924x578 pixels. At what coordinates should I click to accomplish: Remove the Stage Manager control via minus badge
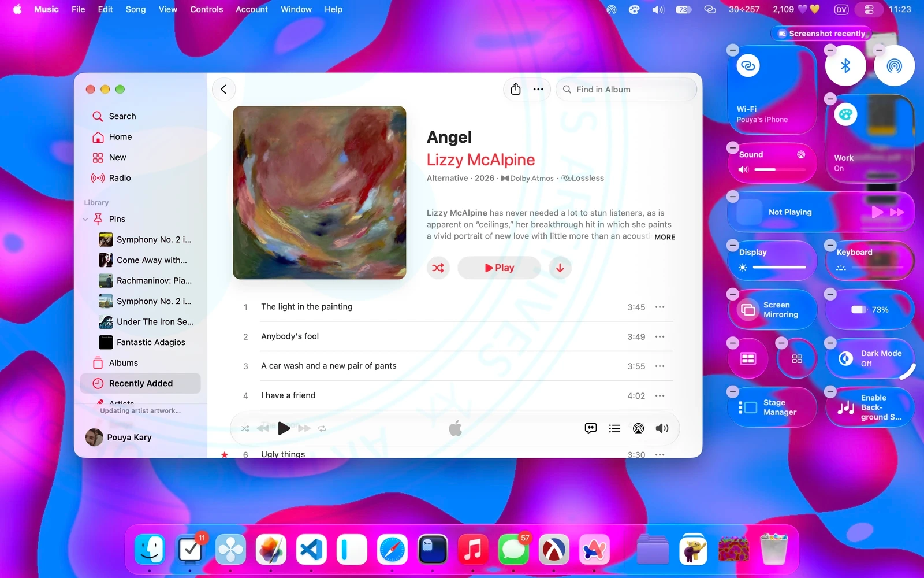point(733,391)
